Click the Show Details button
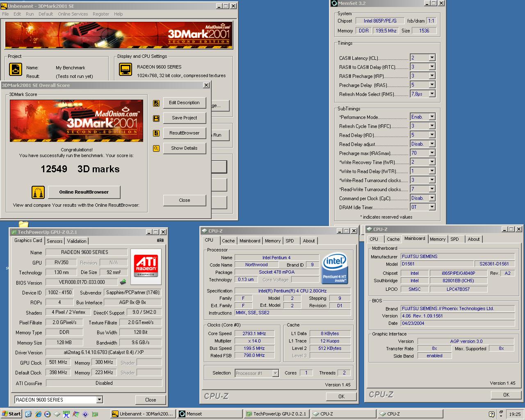Screen dimensions: 525x420 pyautogui.click(x=184, y=148)
